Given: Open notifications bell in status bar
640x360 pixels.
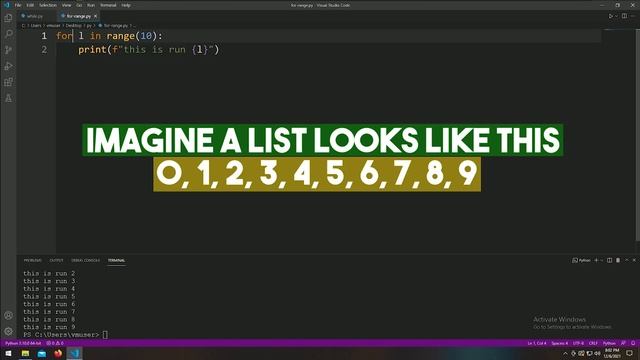Looking at the screenshot, I should pyautogui.click(x=633, y=343).
